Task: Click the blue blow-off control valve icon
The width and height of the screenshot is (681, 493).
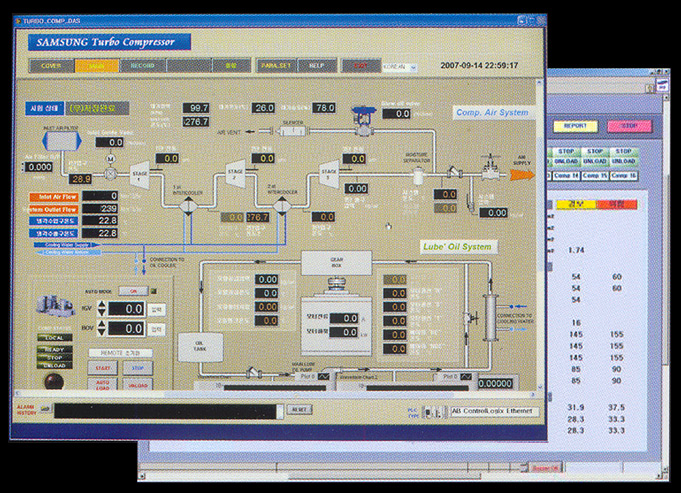Action: [x=363, y=120]
